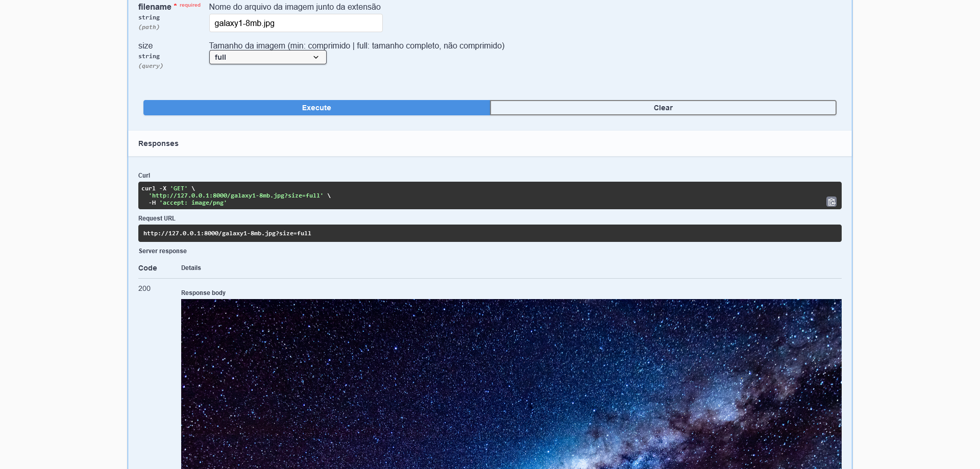Screen dimensions: 980x469
Task: Click the galaxy image in Response body
Action: point(511,384)
